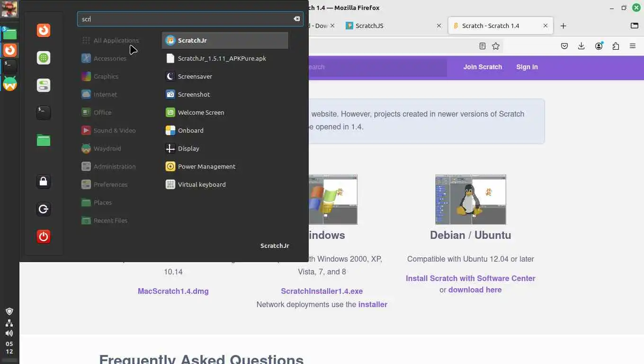The height and width of the screenshot is (364, 644).
Task: Open Firefox downloads panel
Action: 581,46
